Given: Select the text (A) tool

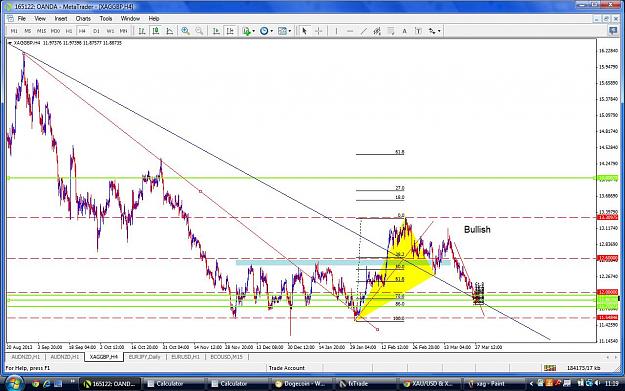Looking at the screenshot, I should (404, 31).
